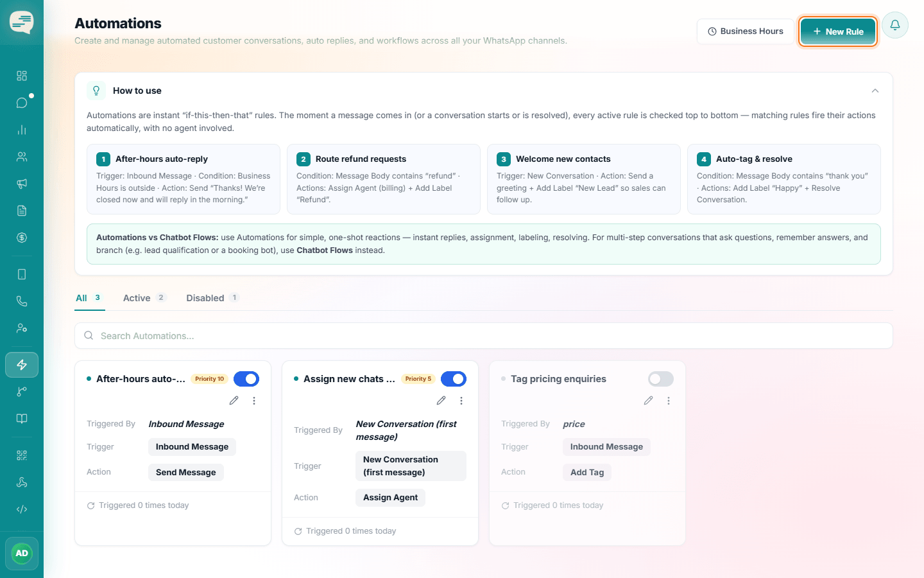Image resolution: width=924 pixels, height=578 pixels.
Task: Open the AD user avatar menu
Action: click(x=22, y=554)
